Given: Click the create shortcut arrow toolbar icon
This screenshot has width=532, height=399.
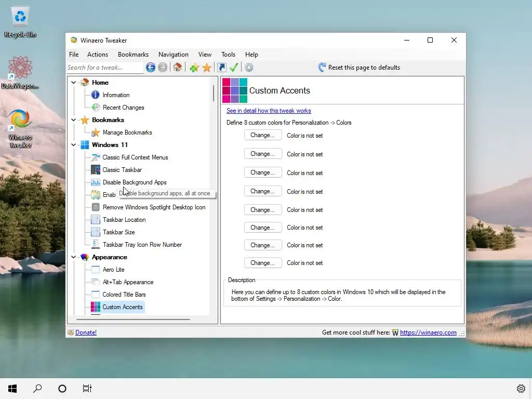Looking at the screenshot, I should tap(221, 68).
